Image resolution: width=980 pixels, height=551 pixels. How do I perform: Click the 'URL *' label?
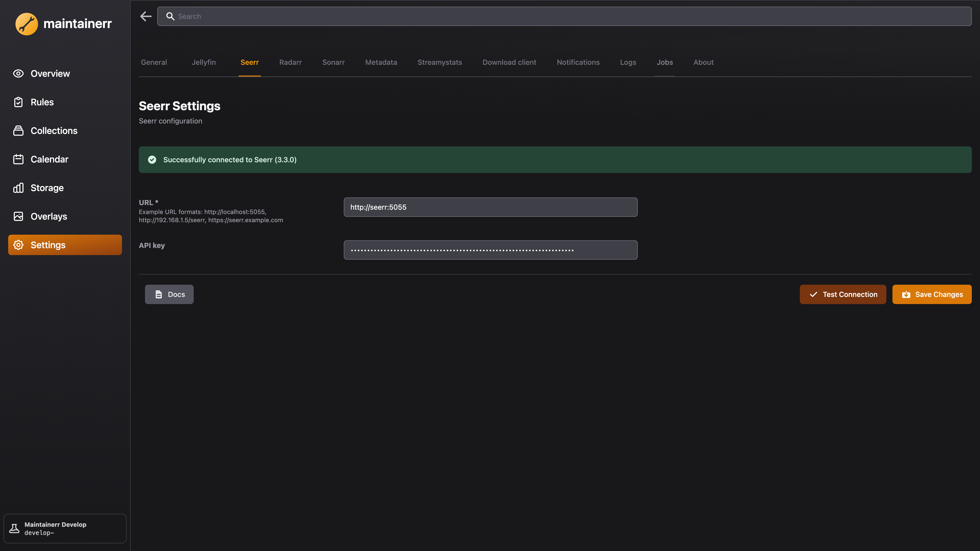click(x=148, y=202)
